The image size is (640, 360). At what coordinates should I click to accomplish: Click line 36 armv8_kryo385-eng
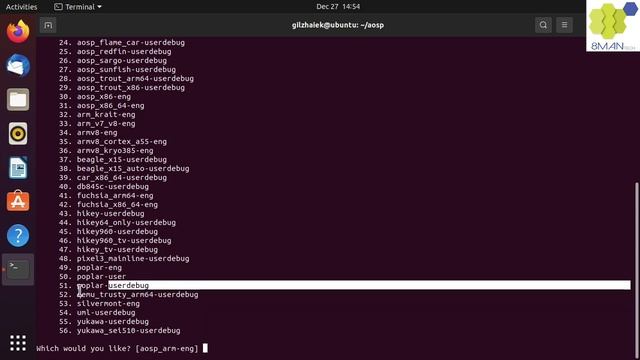pos(106,150)
